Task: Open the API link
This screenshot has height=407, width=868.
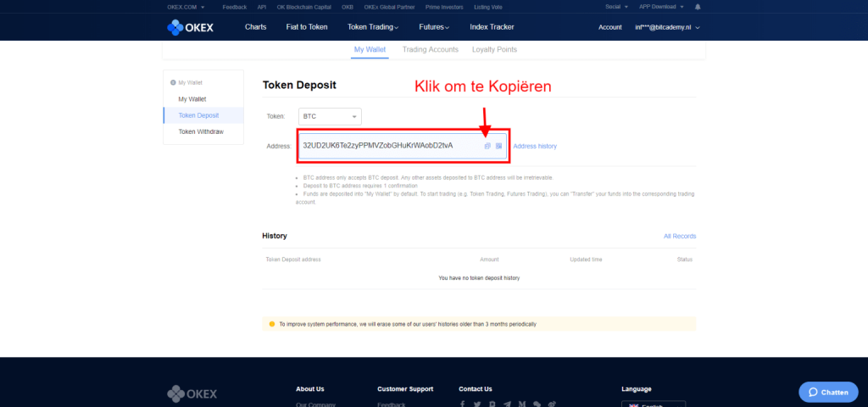Action: coord(261,7)
